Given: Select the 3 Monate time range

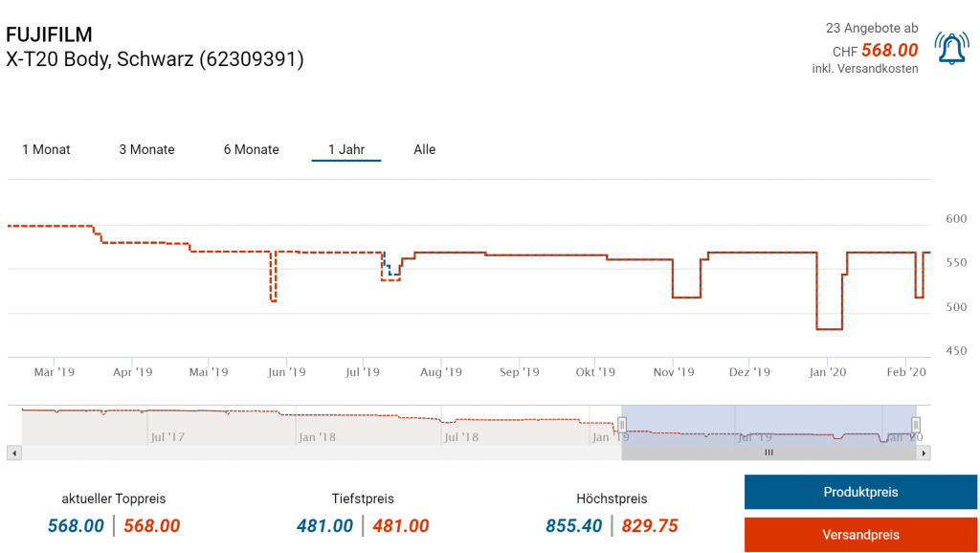Looking at the screenshot, I should [x=146, y=150].
